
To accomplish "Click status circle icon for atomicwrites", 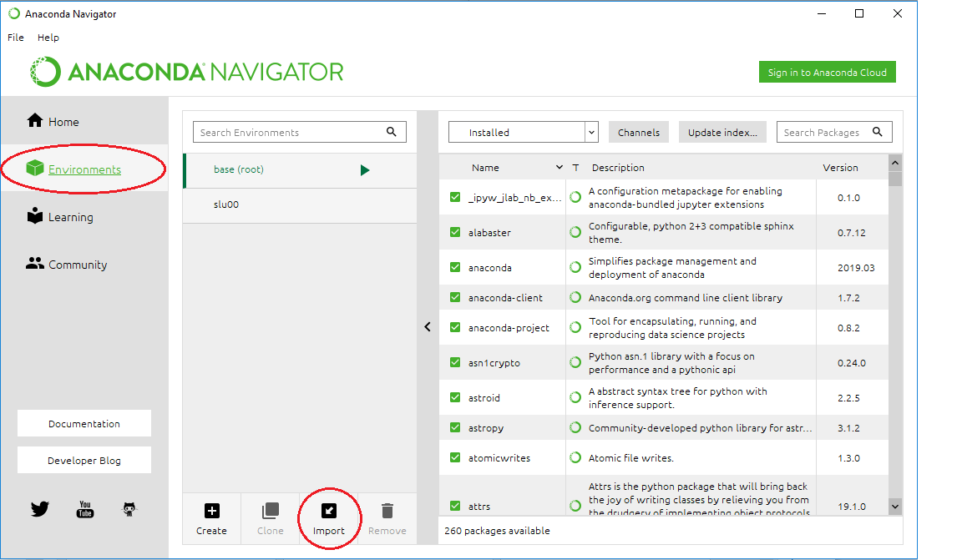I will pos(575,457).
